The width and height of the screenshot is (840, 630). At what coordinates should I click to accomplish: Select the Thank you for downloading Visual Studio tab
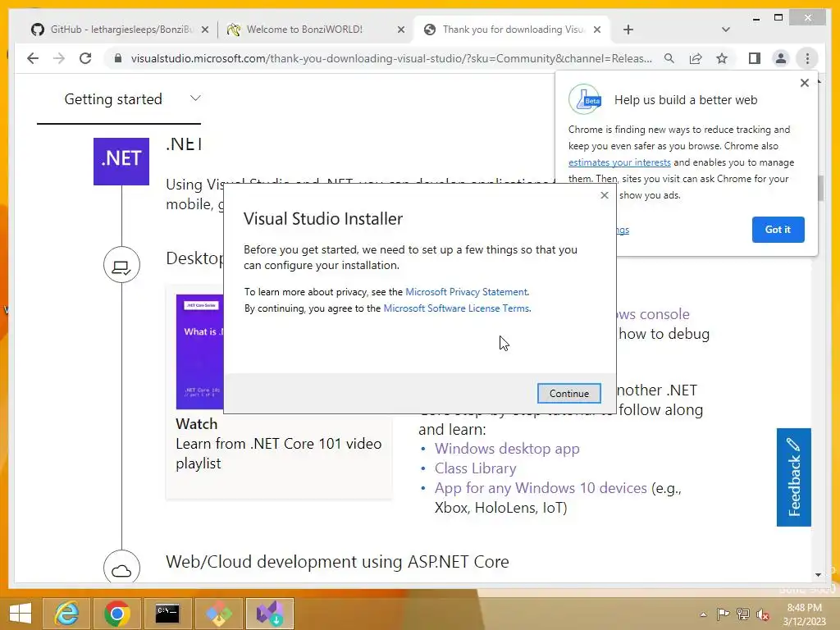click(x=513, y=30)
